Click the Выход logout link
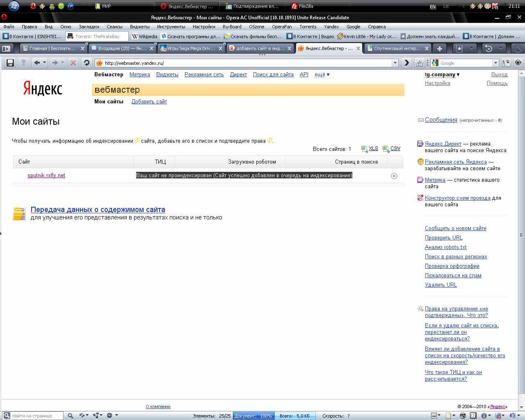Screen dimensions: 525x420 click(x=500, y=75)
